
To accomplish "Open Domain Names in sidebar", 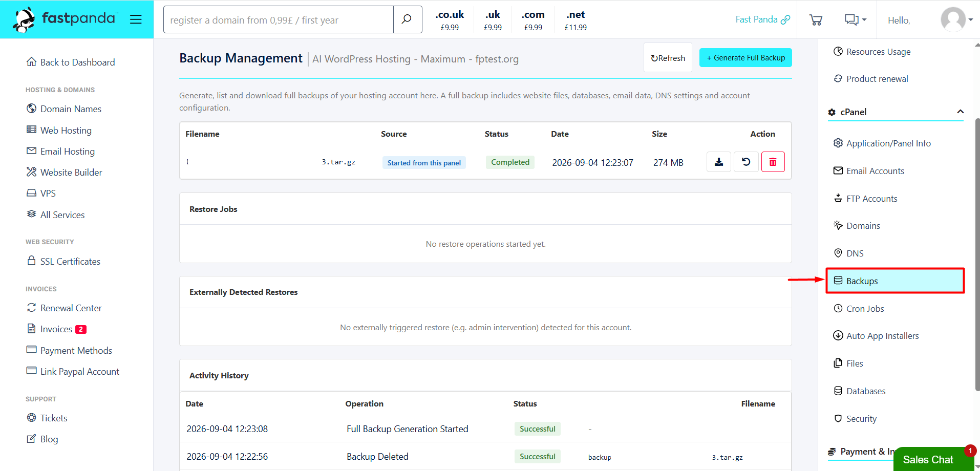I will tap(64, 109).
